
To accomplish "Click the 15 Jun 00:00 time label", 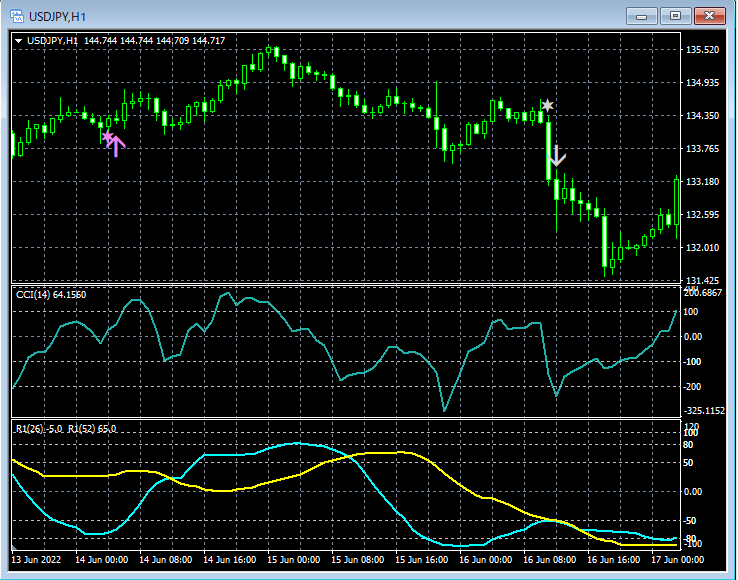I will tap(294, 559).
